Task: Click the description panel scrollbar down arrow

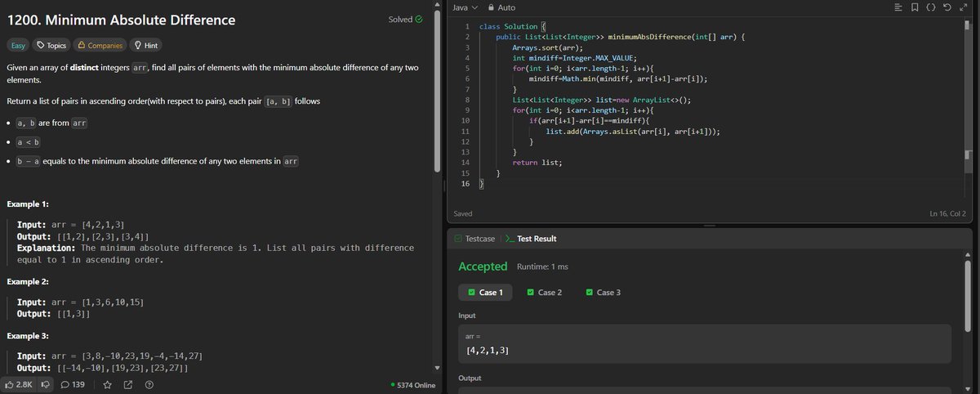Action: 437,369
